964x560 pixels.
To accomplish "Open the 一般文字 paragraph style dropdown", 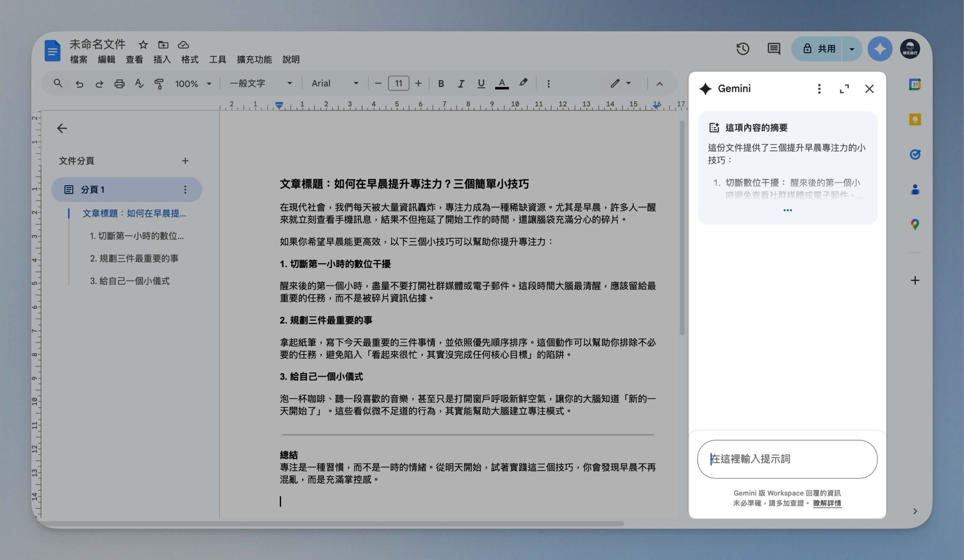I will [x=261, y=83].
